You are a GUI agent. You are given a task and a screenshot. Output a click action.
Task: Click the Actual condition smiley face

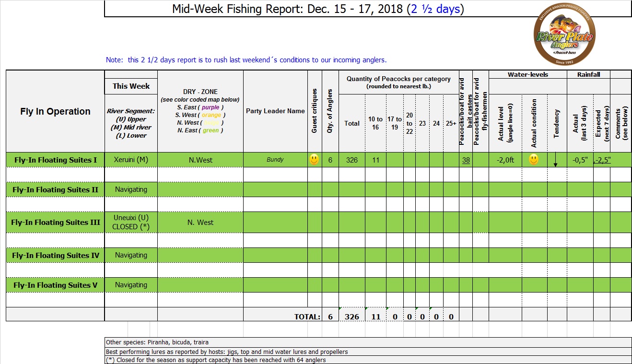(534, 160)
